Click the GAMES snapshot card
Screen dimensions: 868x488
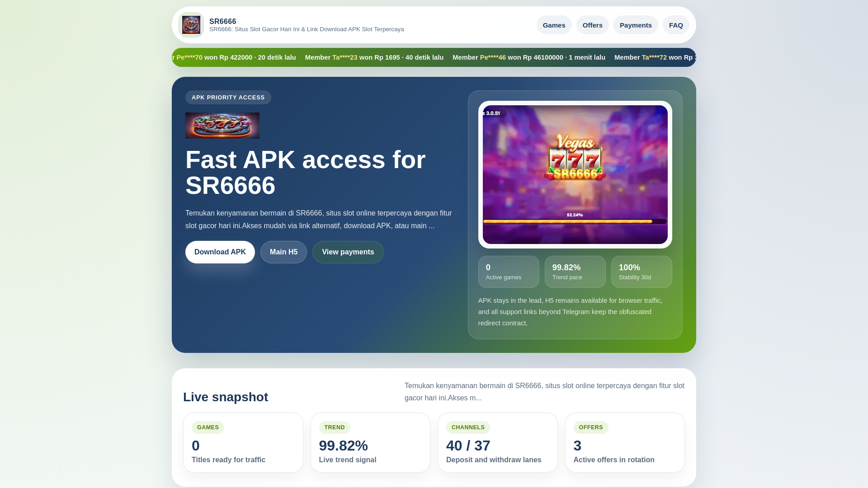(x=243, y=443)
